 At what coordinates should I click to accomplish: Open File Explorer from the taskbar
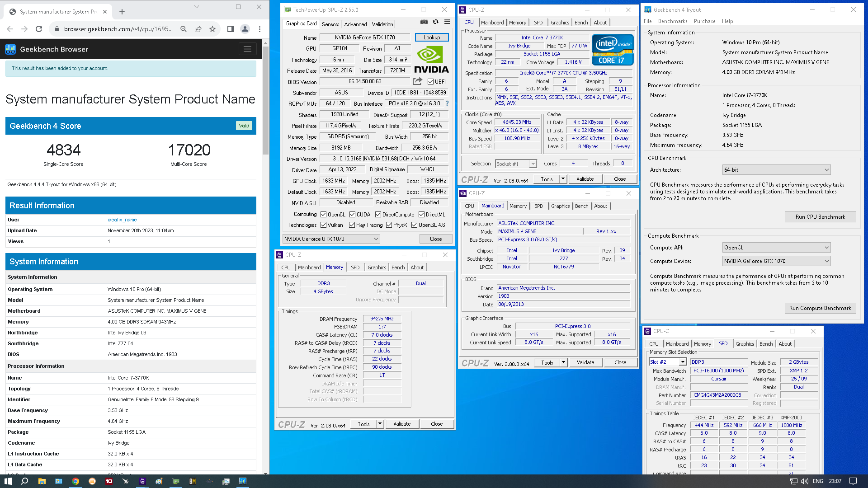[42, 481]
